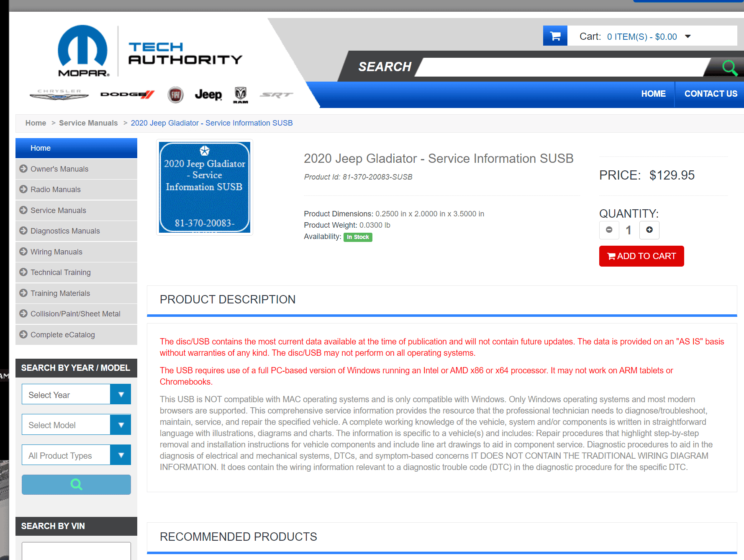744x560 pixels.
Task: Click the Product Dimensions line
Action: tap(394, 214)
